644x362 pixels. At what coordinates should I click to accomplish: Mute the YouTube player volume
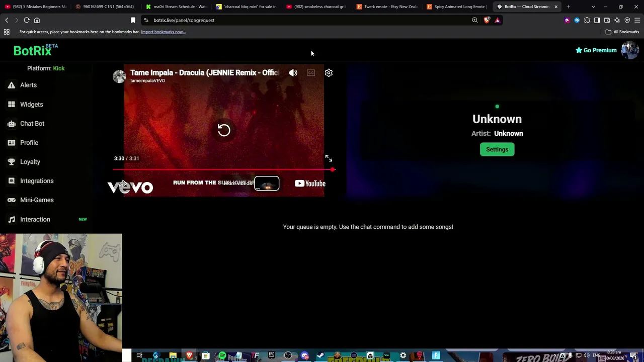coord(293,73)
